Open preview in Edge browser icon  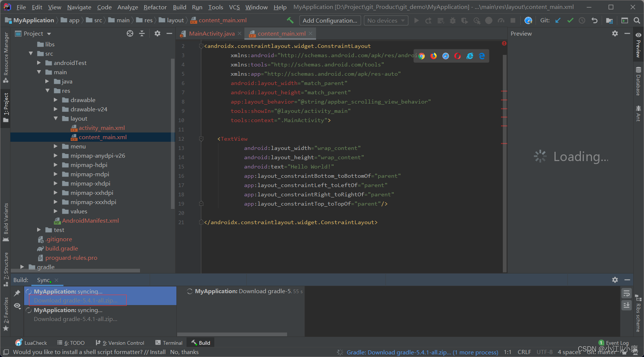(x=482, y=56)
